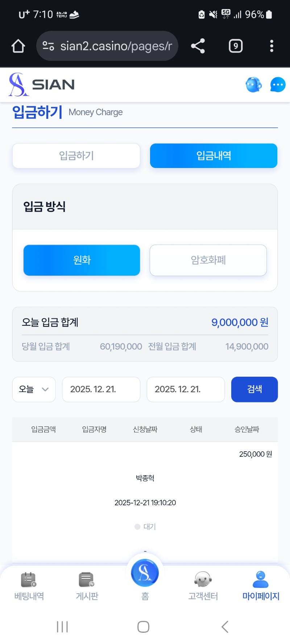Tap the SIAN logo in header
Viewport: 290px width, 644px height.
pyautogui.click(x=42, y=85)
